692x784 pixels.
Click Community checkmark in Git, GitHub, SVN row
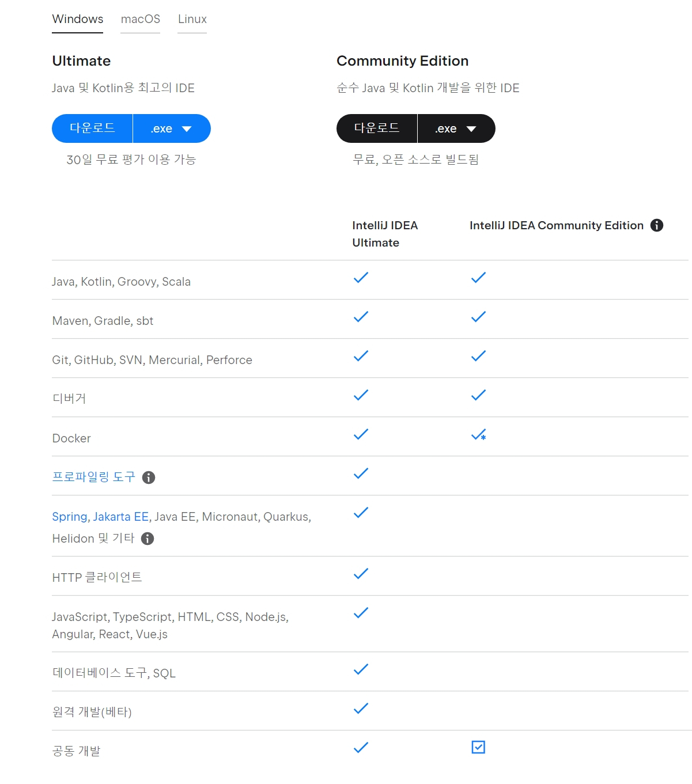pyautogui.click(x=478, y=356)
